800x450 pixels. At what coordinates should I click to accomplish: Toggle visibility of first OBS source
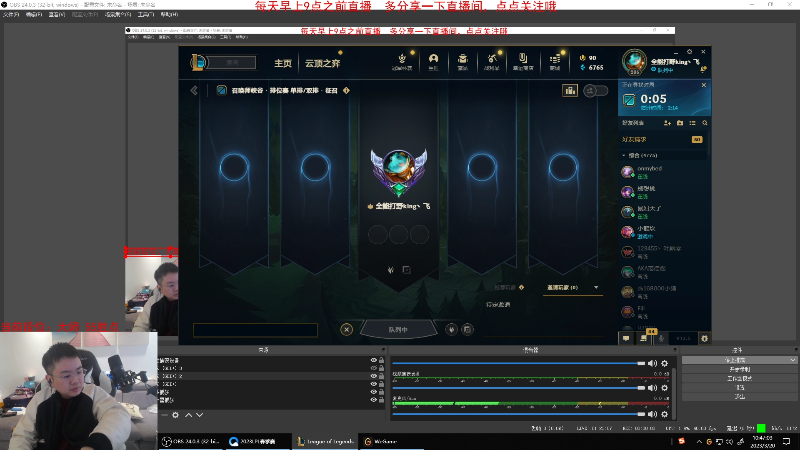point(373,360)
